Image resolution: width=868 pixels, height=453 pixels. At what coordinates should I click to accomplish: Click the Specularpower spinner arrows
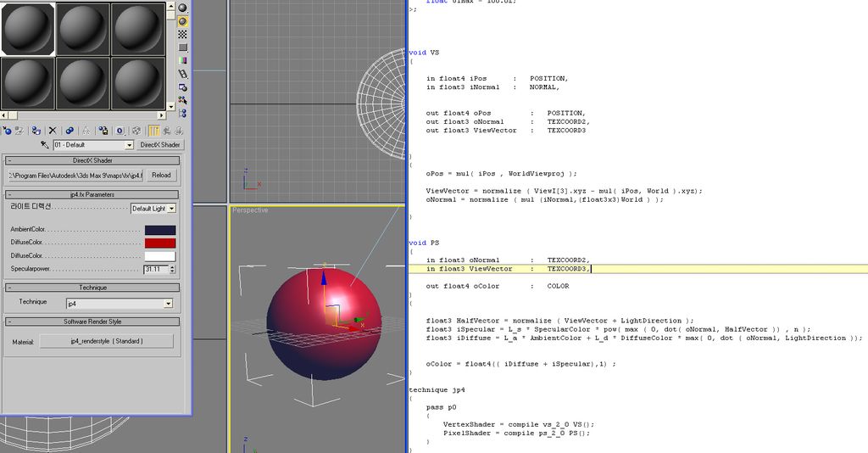[172, 269]
